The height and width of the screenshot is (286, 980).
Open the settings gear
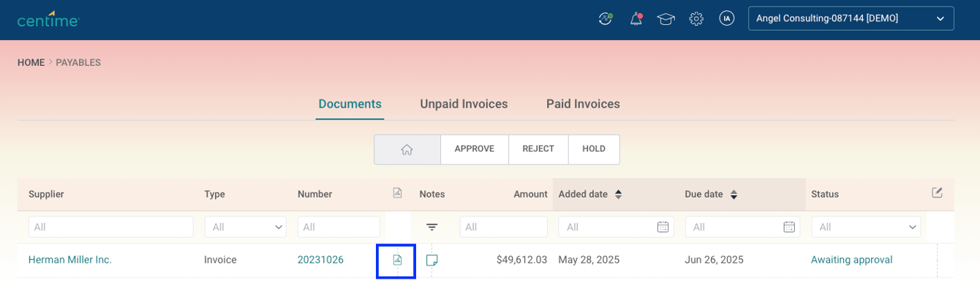tap(696, 18)
